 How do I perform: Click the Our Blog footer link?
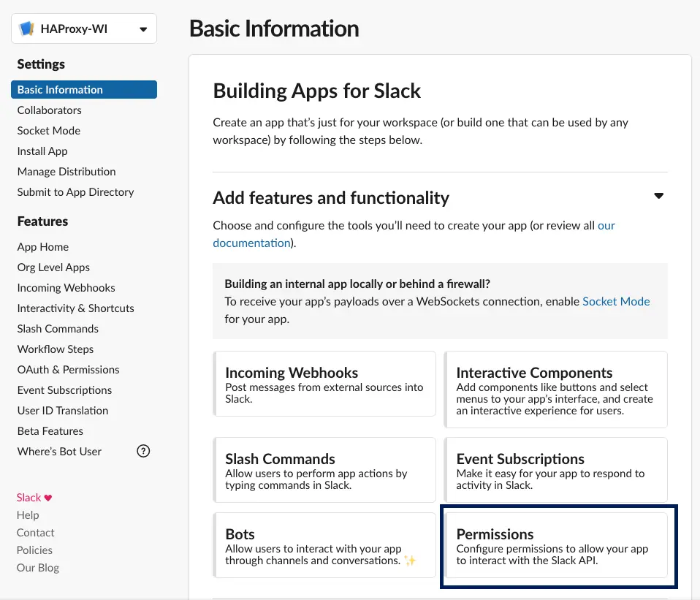(x=38, y=567)
